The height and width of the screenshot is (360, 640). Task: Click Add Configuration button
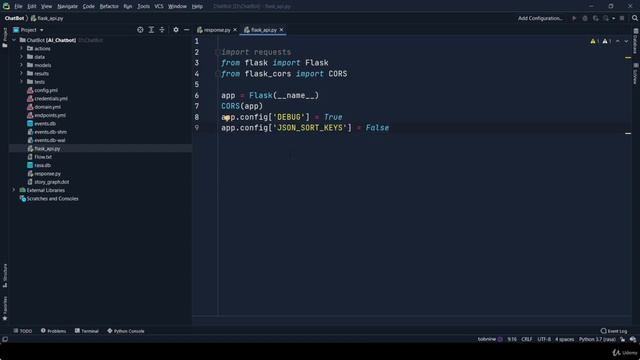pyautogui.click(x=540, y=18)
